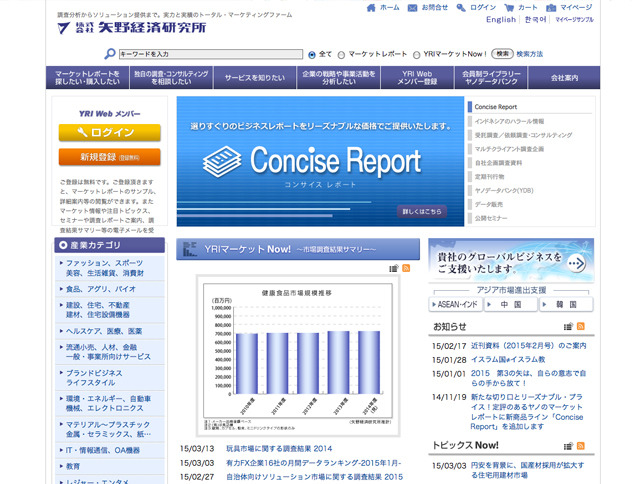This screenshot has height=484, width=640.
Task: Click the 健康食品市場規模推移 chart image
Action: (x=298, y=355)
